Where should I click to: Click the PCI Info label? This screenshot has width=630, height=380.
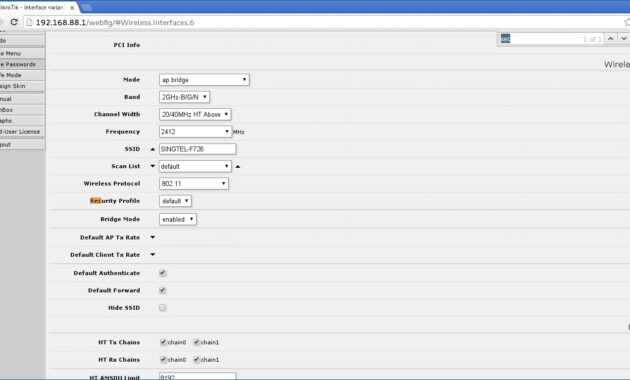(127, 45)
